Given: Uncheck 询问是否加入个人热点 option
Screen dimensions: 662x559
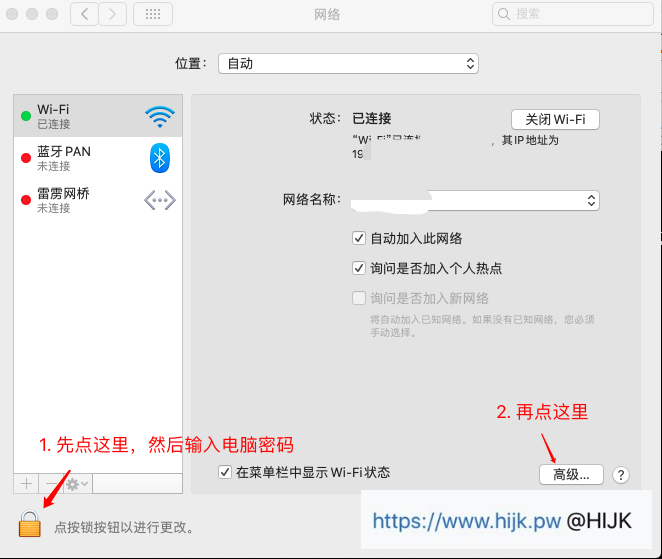Looking at the screenshot, I should (x=359, y=268).
